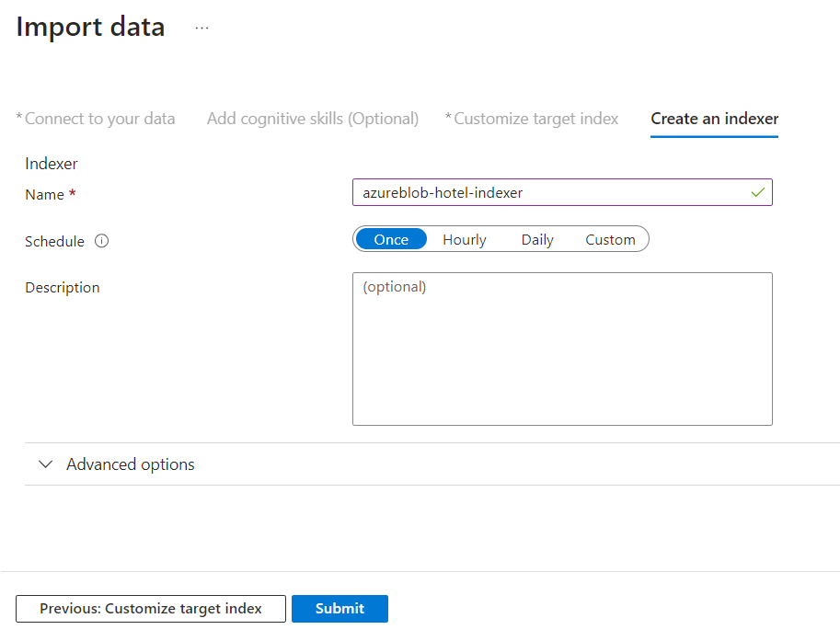The image size is (840, 641).
Task: Click the Import data page heading
Action: click(91, 28)
